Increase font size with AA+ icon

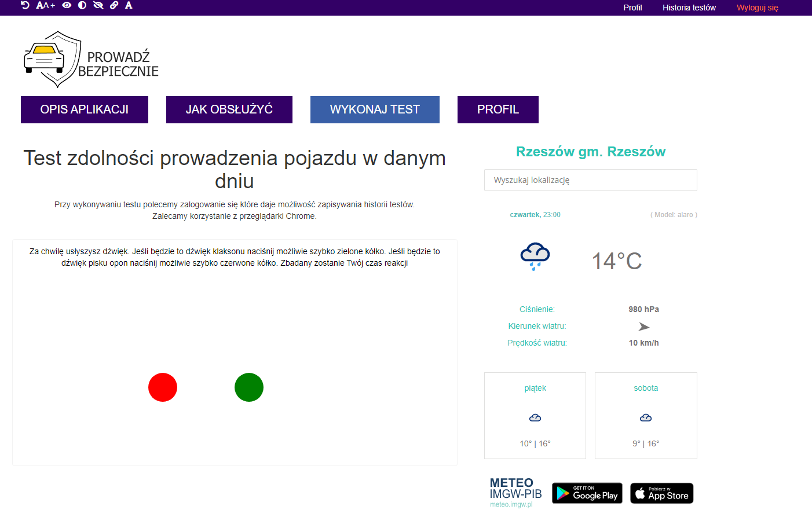tap(45, 5)
